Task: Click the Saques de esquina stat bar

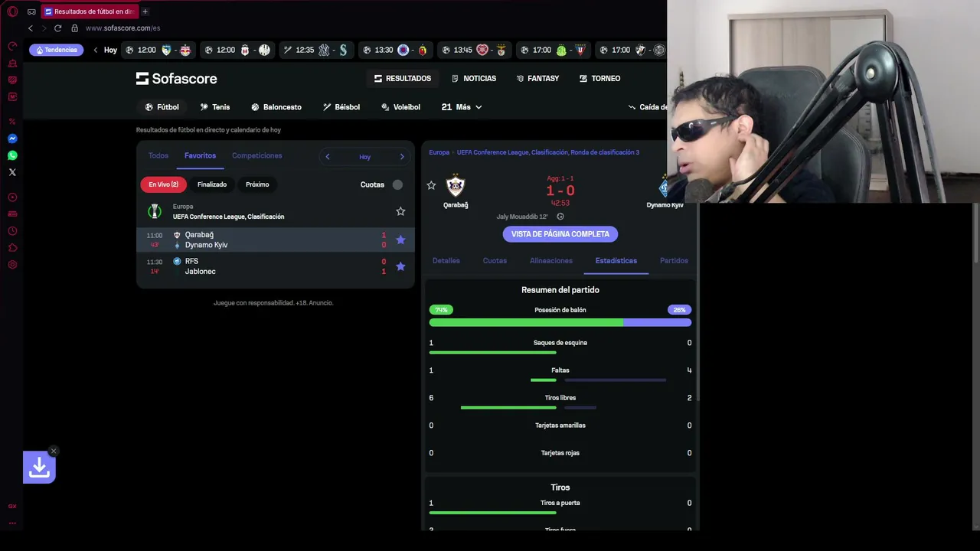Action: click(493, 353)
